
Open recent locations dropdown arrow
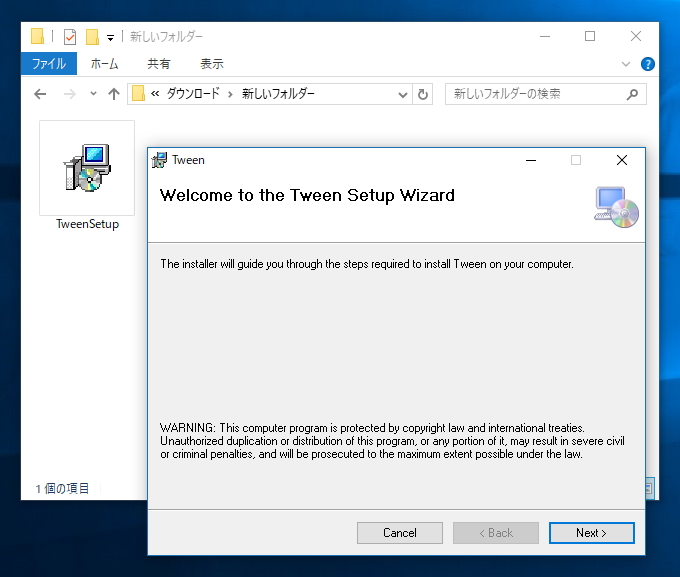93,93
